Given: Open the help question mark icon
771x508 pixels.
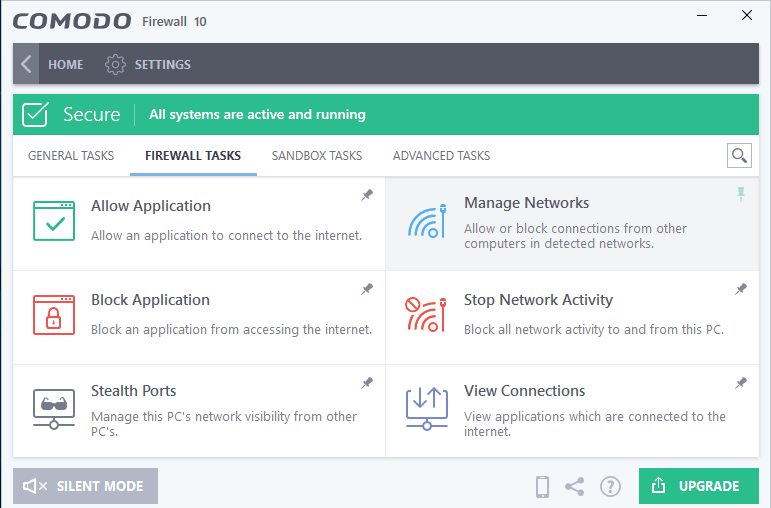Looking at the screenshot, I should tap(610, 486).
